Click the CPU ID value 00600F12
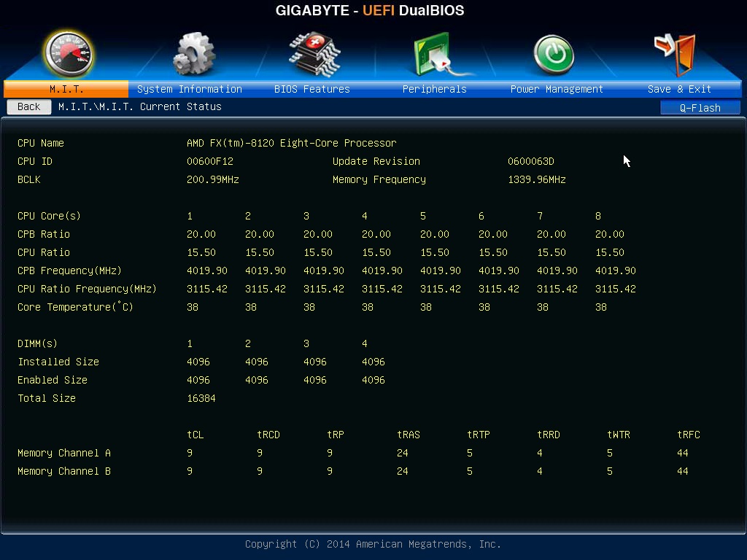The width and height of the screenshot is (747, 560). coord(210,161)
